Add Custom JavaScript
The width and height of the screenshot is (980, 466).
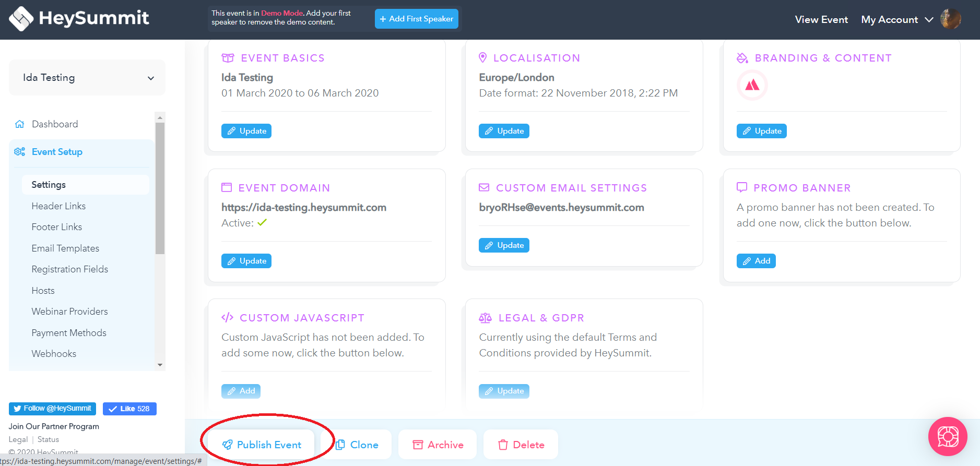click(241, 391)
